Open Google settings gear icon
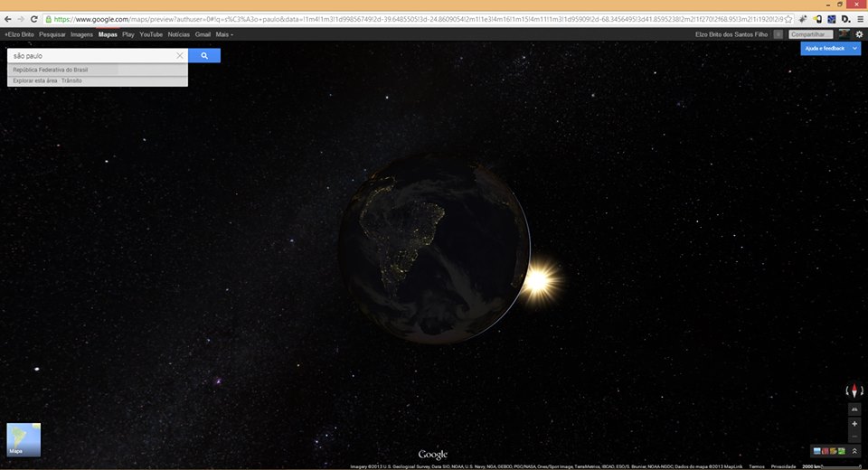 (859, 34)
